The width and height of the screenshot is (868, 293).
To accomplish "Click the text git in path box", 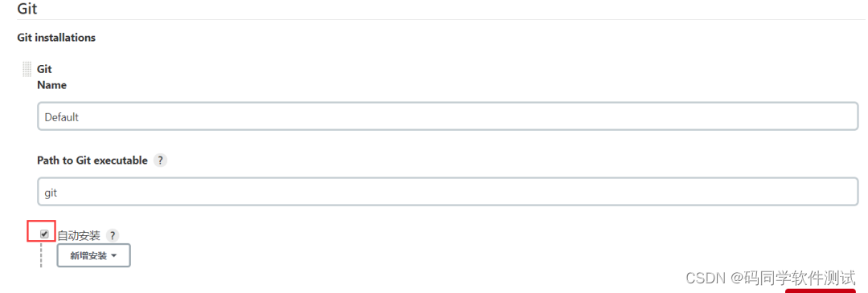I will click(x=51, y=193).
